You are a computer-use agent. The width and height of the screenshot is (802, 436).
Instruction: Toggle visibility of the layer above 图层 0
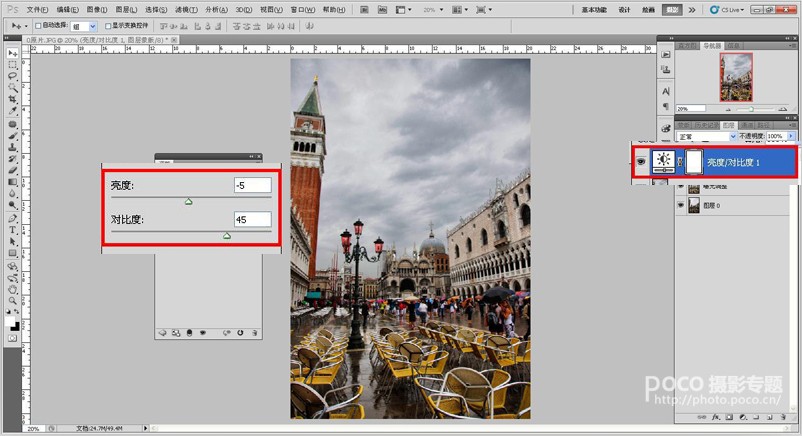coord(681,187)
